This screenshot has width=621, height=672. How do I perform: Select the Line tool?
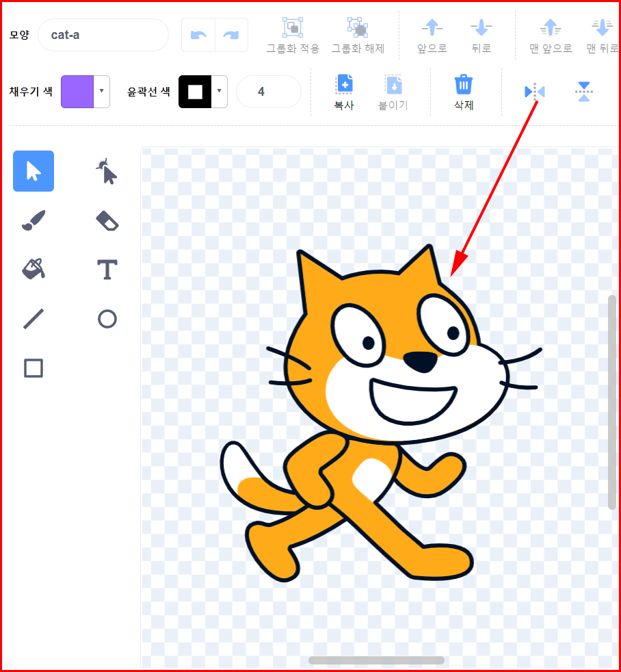[x=34, y=319]
